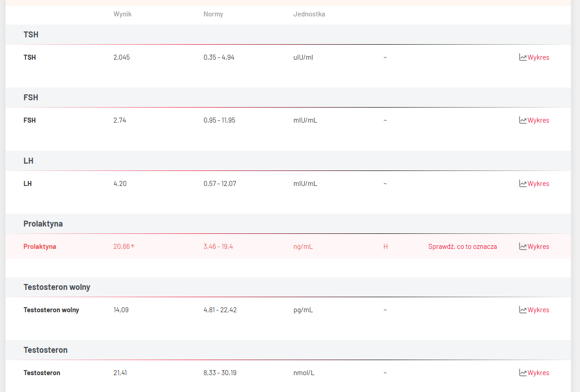The width and height of the screenshot is (580, 392).
Task: Click the chart icon for Testosteron wolny
Action: tap(523, 310)
